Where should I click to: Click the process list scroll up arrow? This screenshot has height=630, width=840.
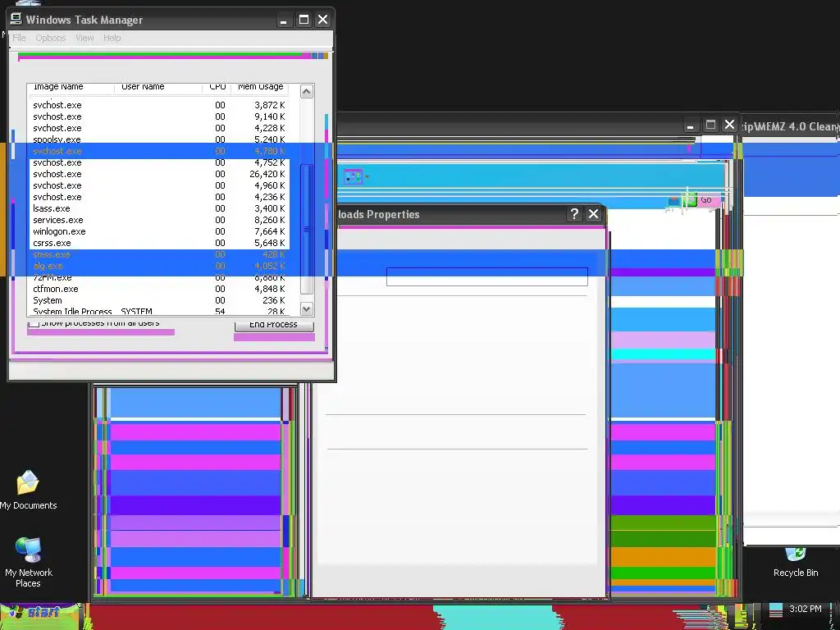click(x=307, y=92)
